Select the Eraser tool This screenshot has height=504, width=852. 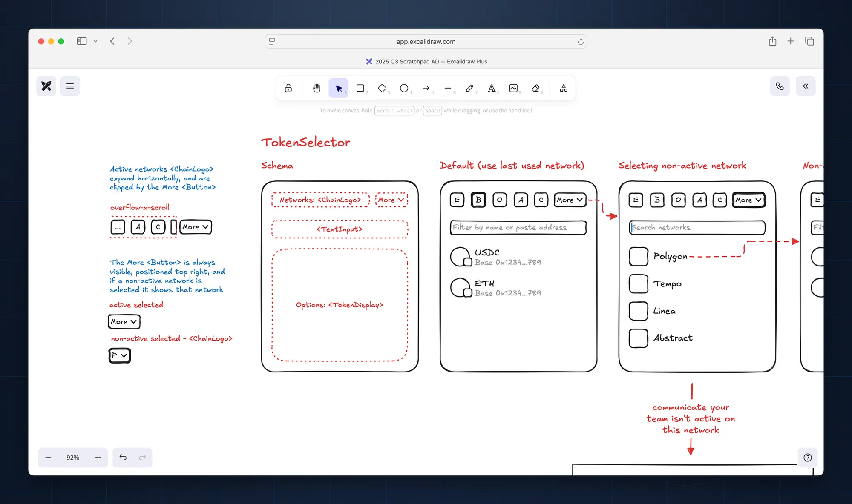535,88
